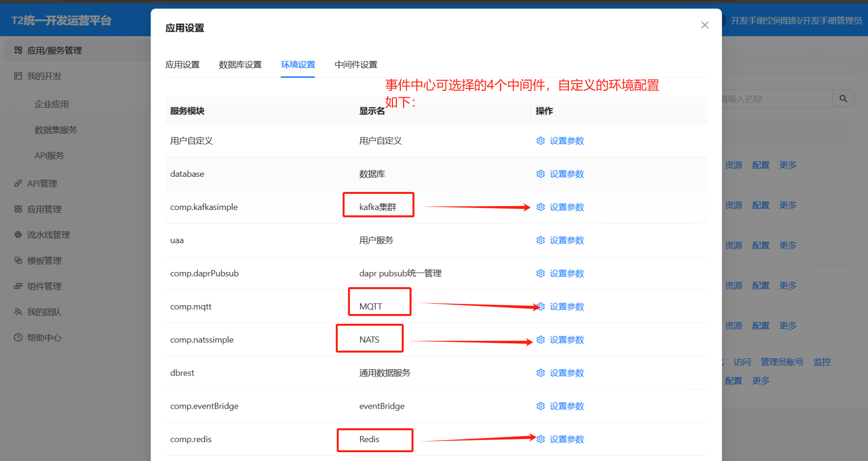Click the comp.natssimple module cell

(201, 340)
